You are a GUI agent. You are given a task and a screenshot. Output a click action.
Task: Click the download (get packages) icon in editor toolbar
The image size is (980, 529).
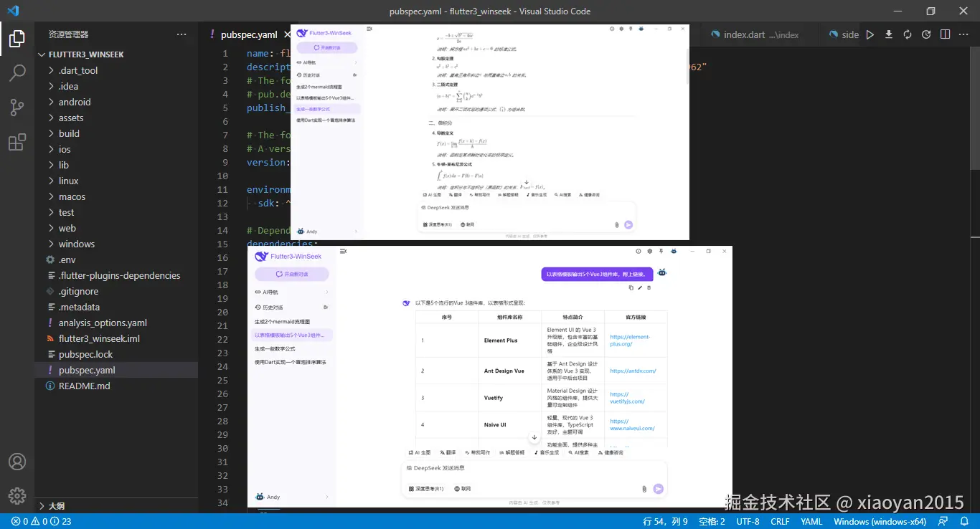point(889,34)
